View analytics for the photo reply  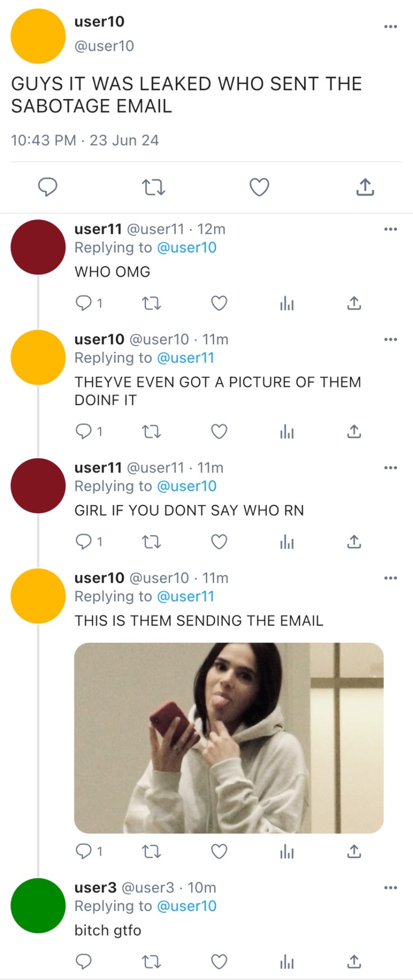click(x=287, y=851)
